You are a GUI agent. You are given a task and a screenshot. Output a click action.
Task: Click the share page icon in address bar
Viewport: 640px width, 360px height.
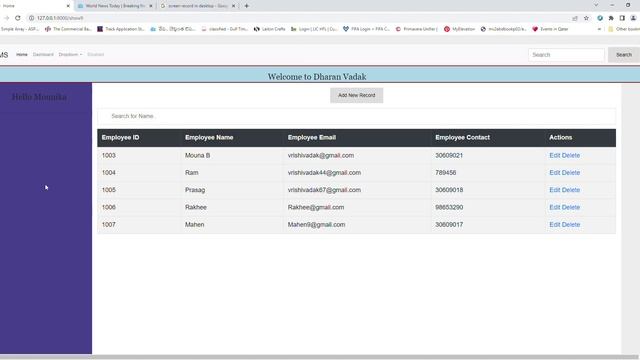[575, 18]
